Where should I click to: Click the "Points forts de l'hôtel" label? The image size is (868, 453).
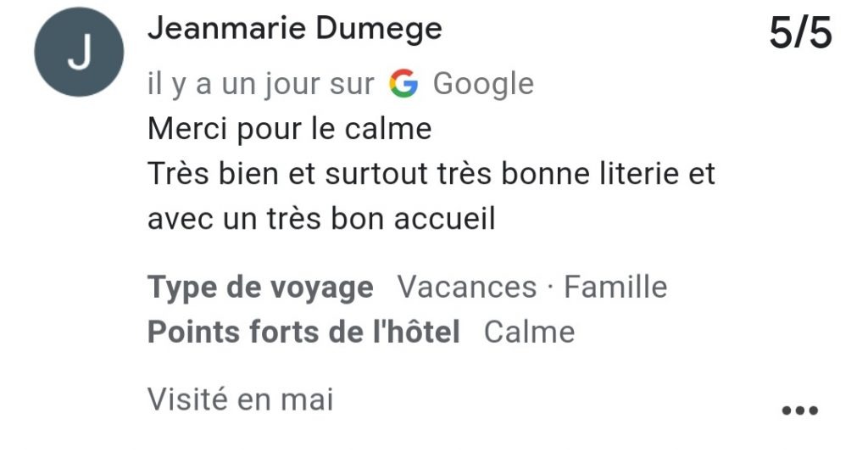(303, 331)
